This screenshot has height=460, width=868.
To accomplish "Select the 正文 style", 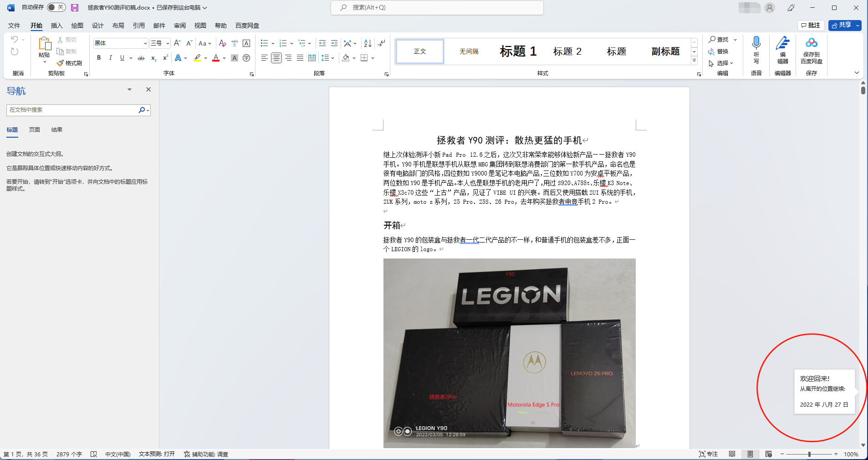I will click(420, 51).
